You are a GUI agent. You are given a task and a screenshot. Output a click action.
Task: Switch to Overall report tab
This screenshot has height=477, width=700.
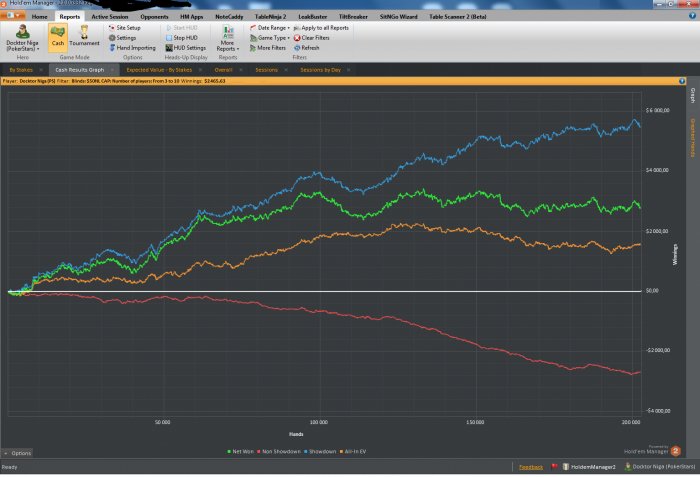click(x=223, y=70)
